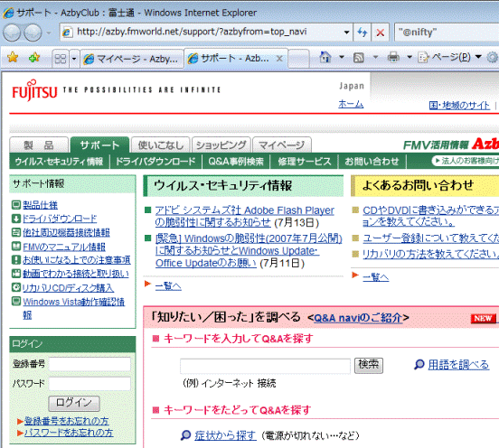Viewport: 499px width, 448px height.
Task: Open 症状から探す link
Action: (x=225, y=435)
